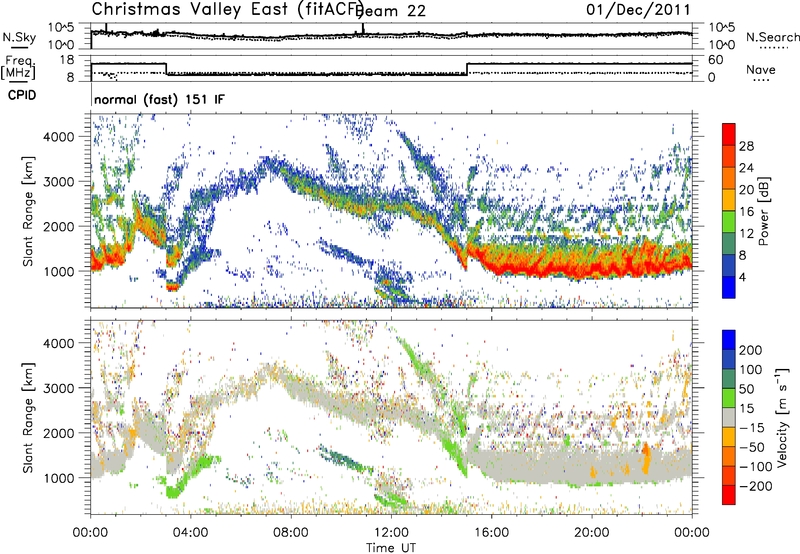Click the 'N.Search' legend label
This screenshot has height=554, width=800.
click(772, 37)
